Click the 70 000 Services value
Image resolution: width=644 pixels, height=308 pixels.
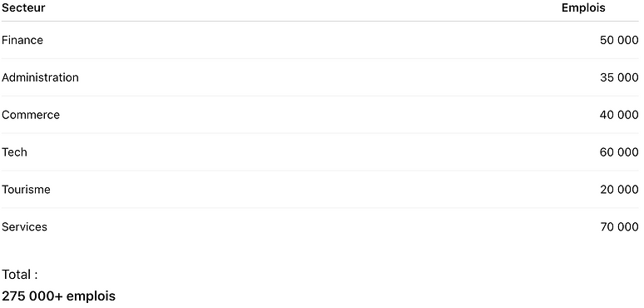[x=619, y=226]
